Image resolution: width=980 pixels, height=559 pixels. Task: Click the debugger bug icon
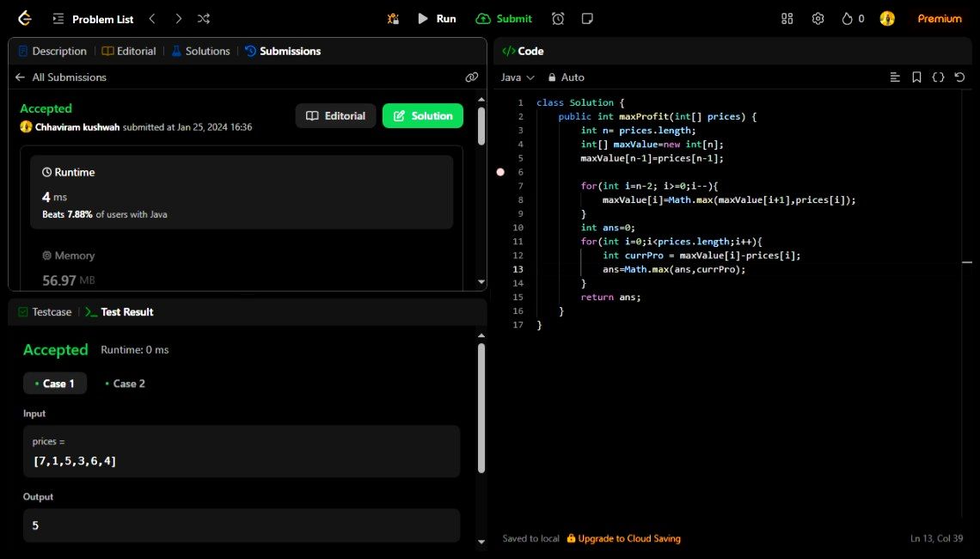click(393, 19)
